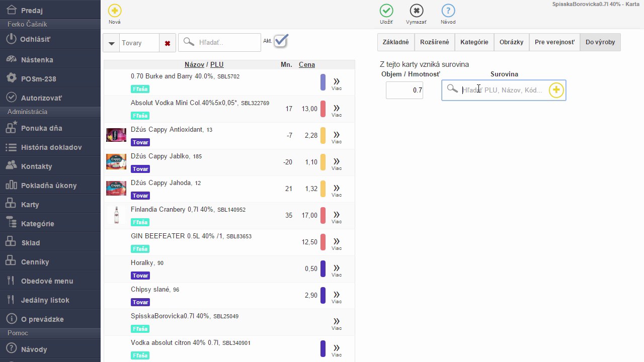Switch to the Obrázky tab
The image size is (644, 362).
coord(512,42)
